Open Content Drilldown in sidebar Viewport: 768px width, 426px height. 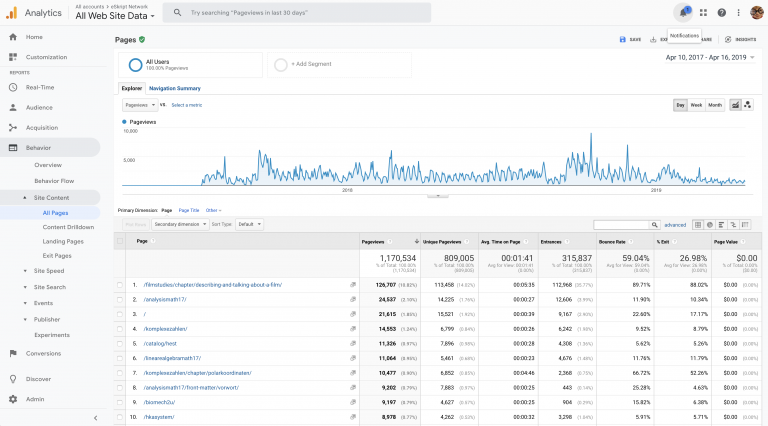(68, 227)
